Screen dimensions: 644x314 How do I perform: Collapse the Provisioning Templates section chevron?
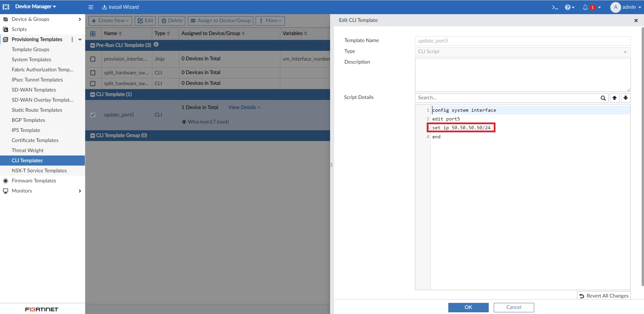click(80, 39)
